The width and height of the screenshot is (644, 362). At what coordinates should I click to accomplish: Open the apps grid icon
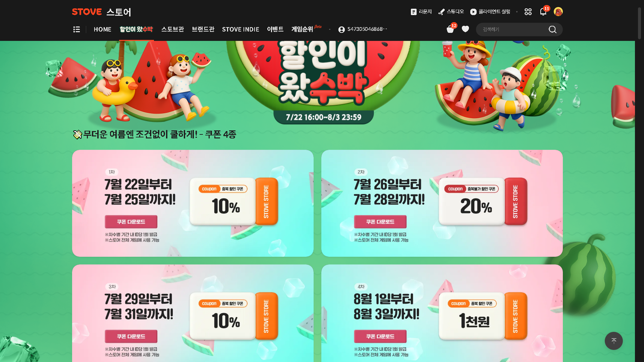point(528,12)
